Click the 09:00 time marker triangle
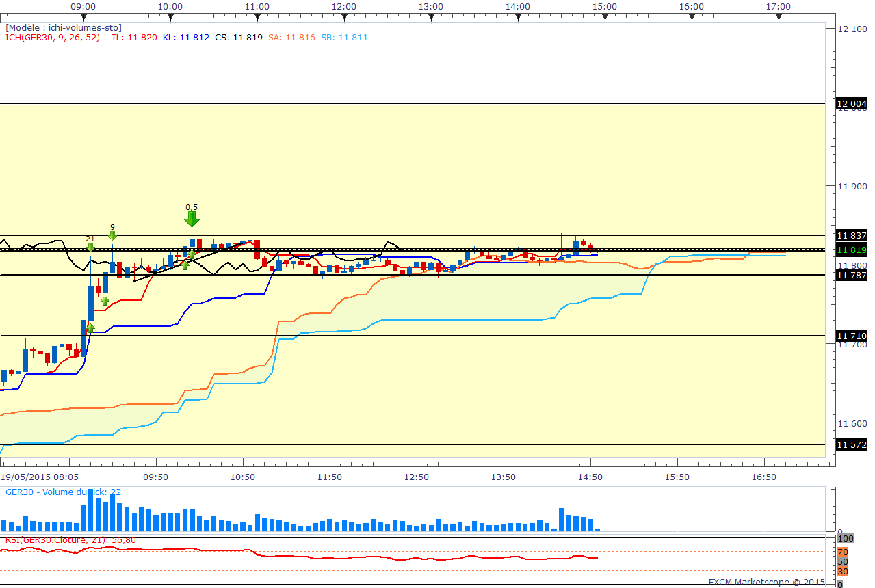Viewport: 875px width, 588px height. click(83, 17)
